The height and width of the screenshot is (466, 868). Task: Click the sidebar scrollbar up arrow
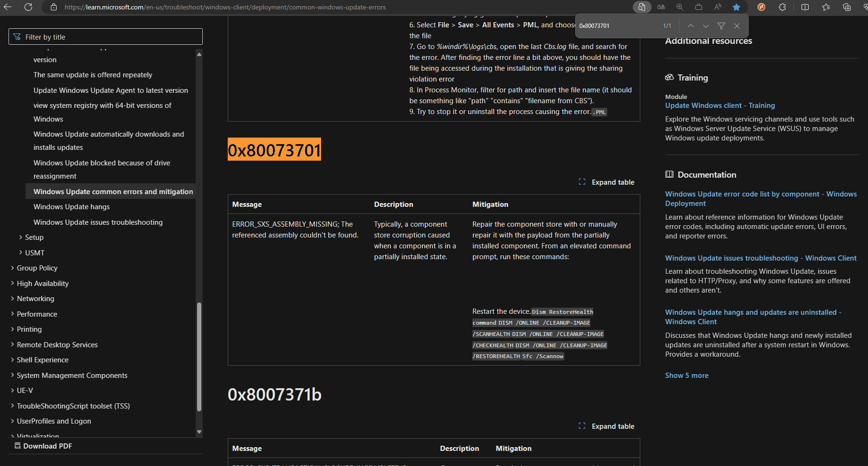tap(199, 55)
